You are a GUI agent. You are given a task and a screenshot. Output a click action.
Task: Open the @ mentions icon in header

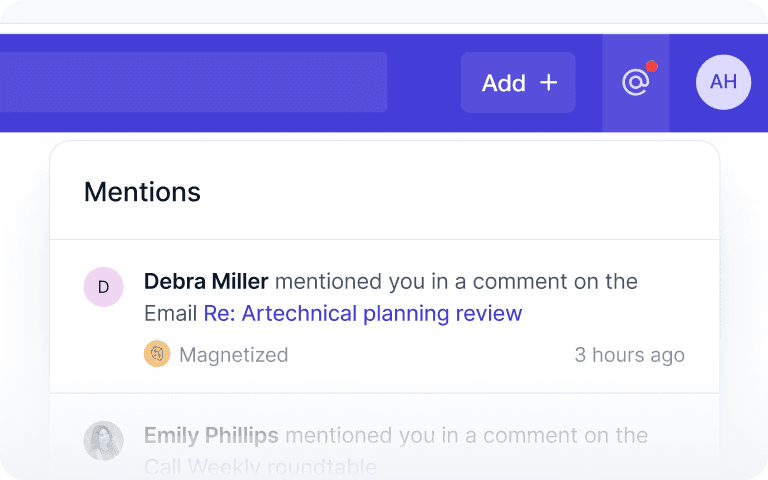pos(635,83)
